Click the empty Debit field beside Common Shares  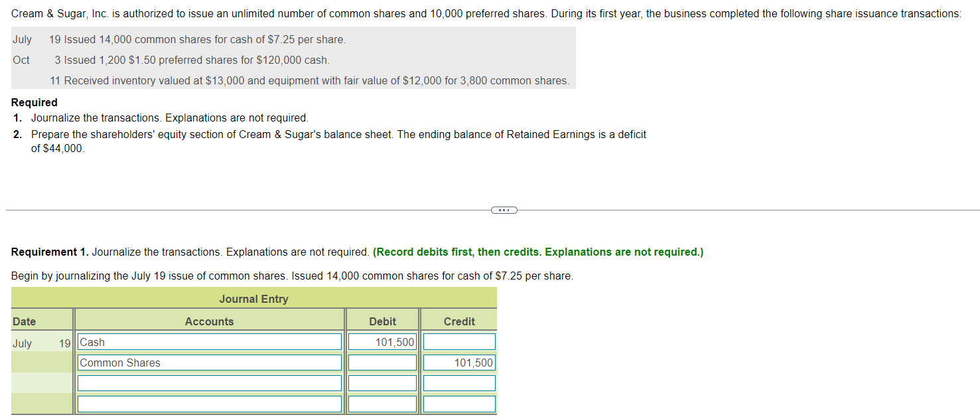pyautogui.click(x=382, y=362)
